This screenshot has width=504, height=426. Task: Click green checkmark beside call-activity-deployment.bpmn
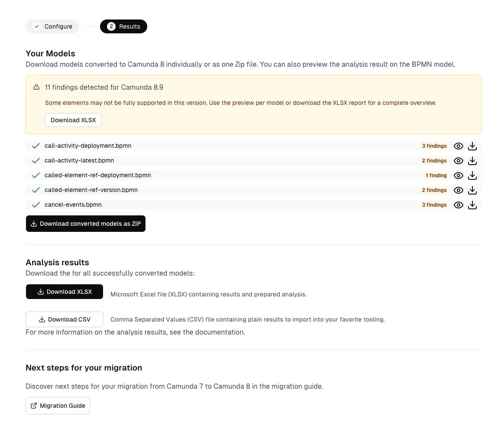tap(36, 146)
